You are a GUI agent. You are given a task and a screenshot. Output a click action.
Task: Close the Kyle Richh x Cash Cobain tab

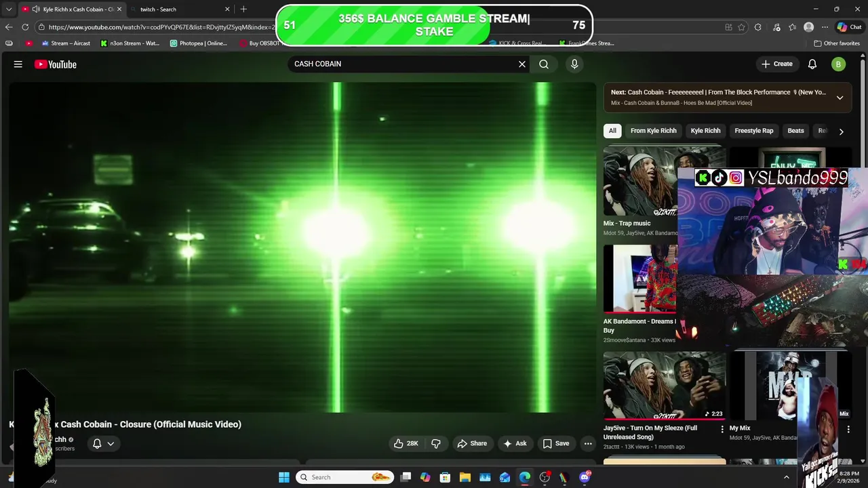click(x=119, y=9)
